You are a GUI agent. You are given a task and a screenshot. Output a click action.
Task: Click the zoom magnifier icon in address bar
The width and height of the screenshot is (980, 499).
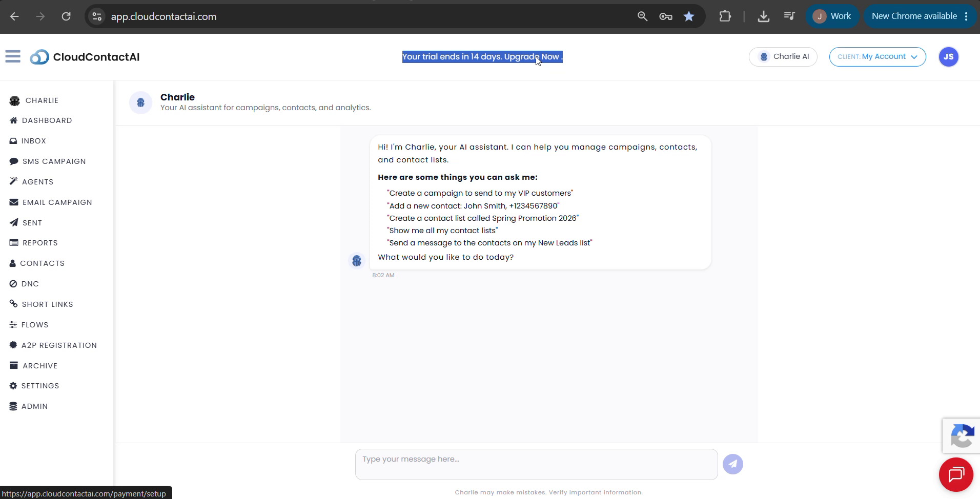(x=642, y=16)
